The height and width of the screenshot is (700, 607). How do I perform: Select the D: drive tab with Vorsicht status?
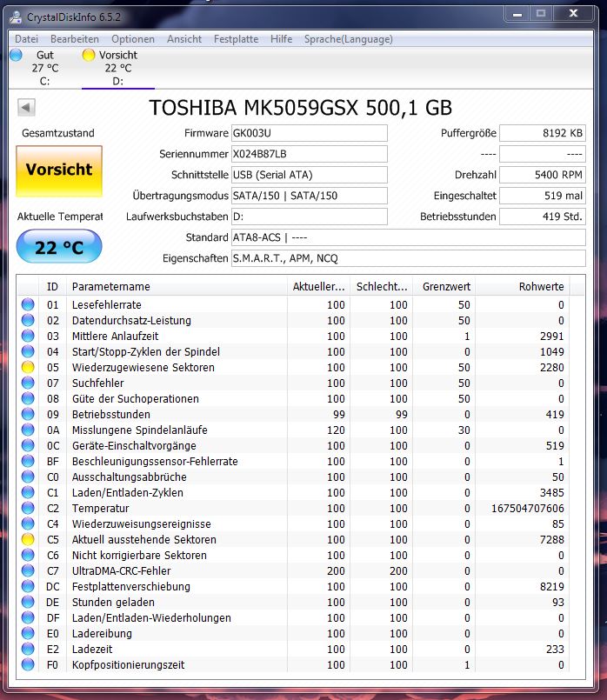[x=117, y=69]
